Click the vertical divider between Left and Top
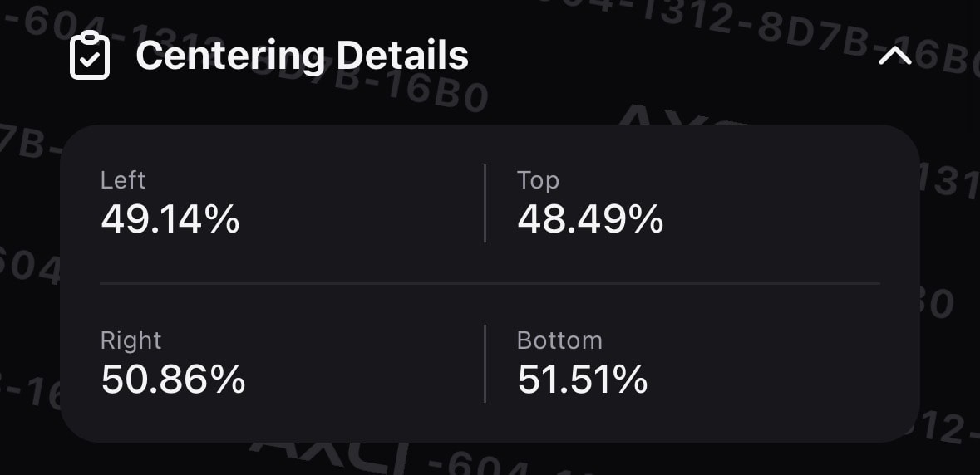This screenshot has width=980, height=475. pos(485,203)
